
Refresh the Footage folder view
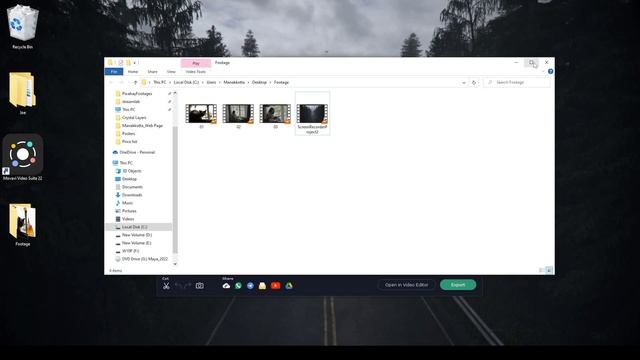(474, 82)
